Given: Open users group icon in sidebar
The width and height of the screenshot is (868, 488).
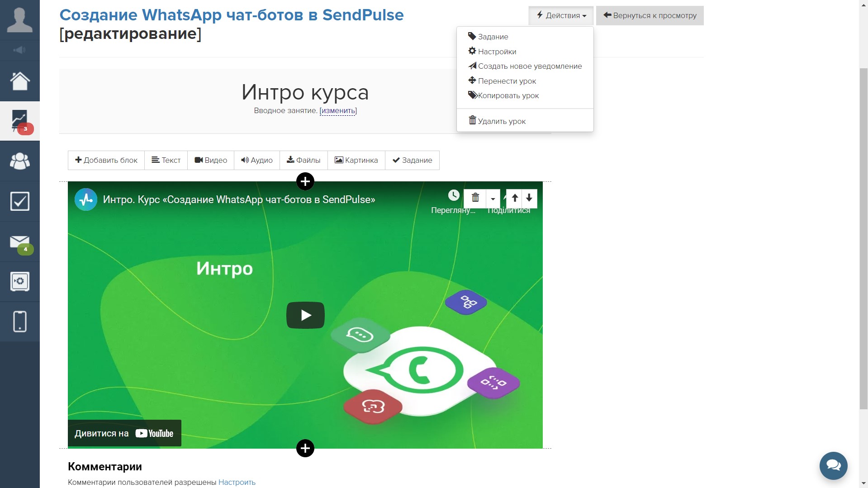Looking at the screenshot, I should pyautogui.click(x=19, y=161).
